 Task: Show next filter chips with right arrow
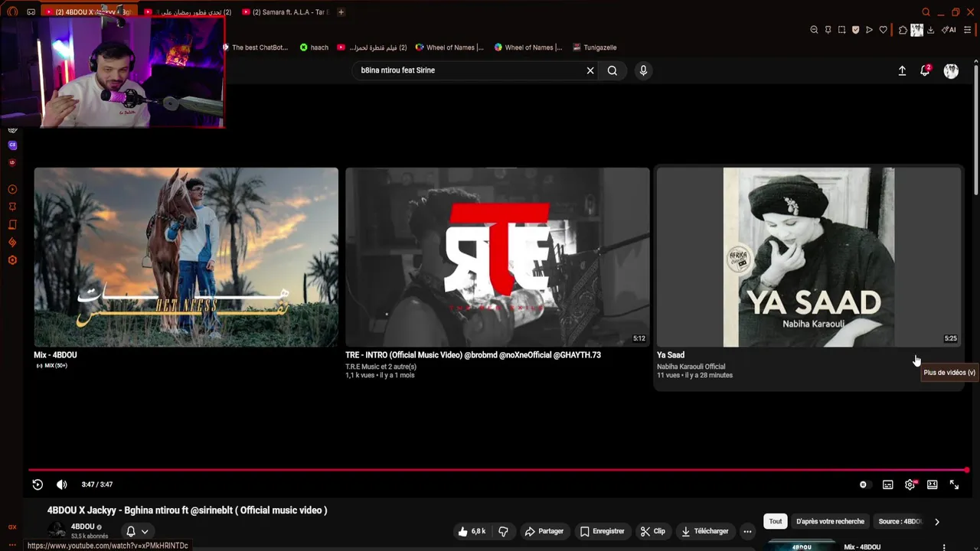[936, 522]
